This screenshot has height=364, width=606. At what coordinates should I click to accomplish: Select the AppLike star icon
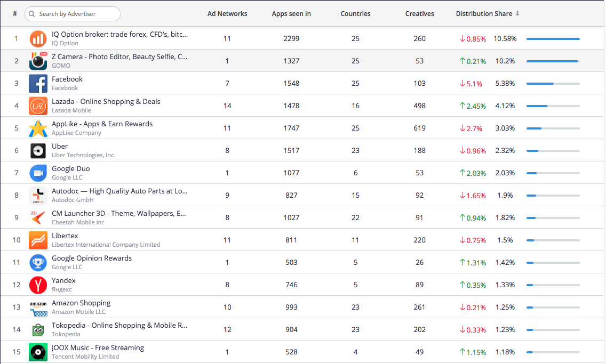38,128
